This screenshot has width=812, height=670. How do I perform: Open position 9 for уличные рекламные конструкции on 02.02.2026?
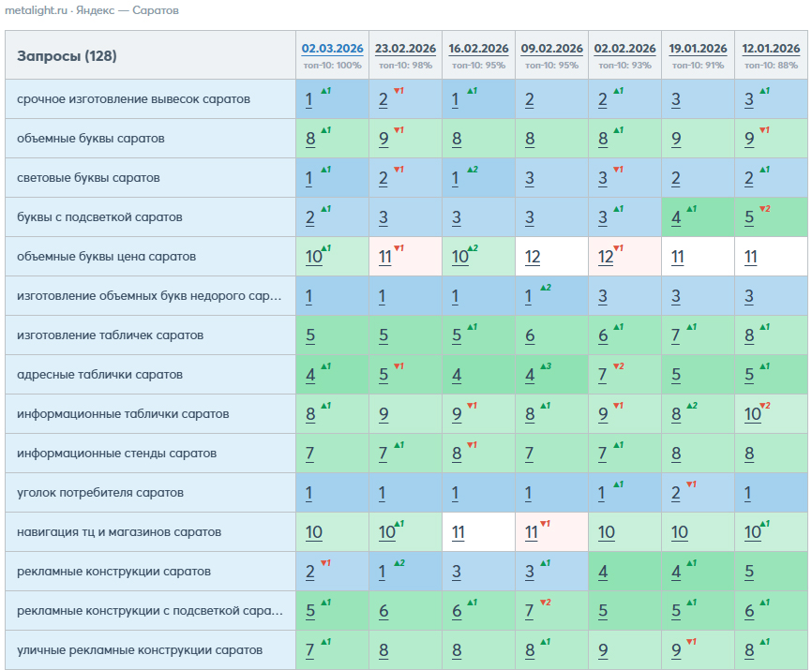603,649
